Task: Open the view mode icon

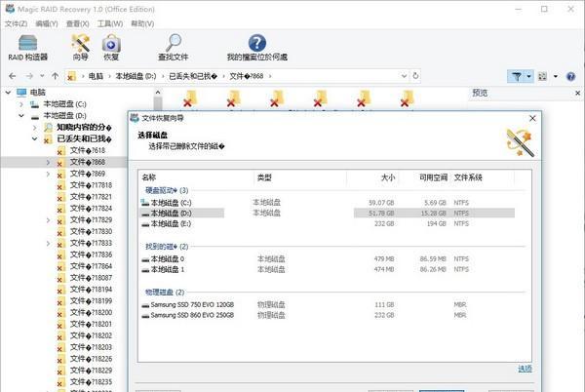Action: point(542,76)
